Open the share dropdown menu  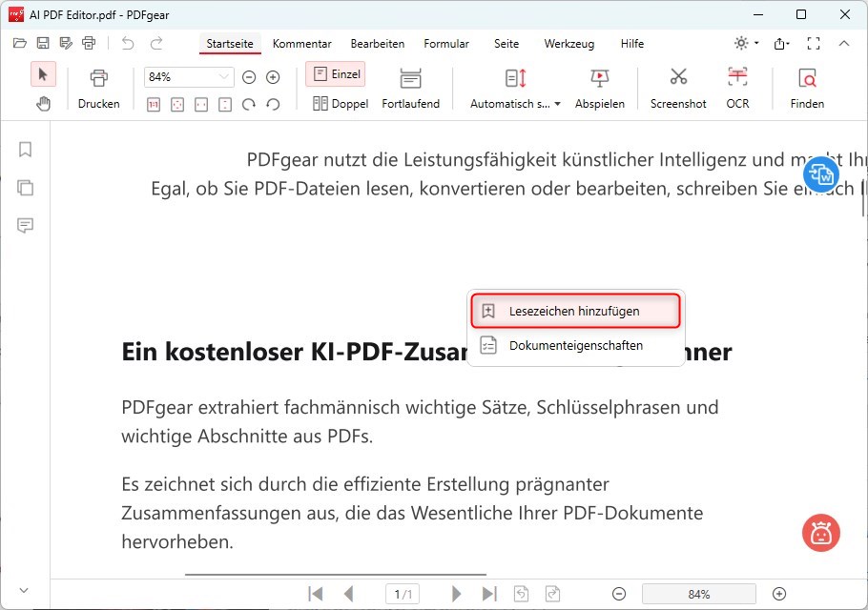pyautogui.click(x=781, y=43)
